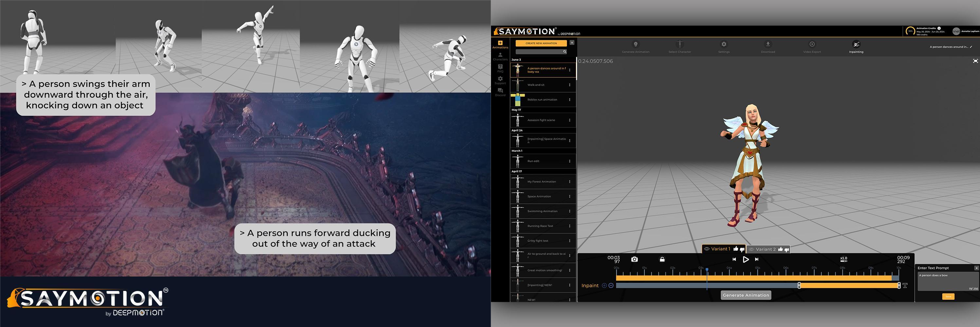Open options menu for Walk and sit
980x327 pixels.
coord(570,85)
